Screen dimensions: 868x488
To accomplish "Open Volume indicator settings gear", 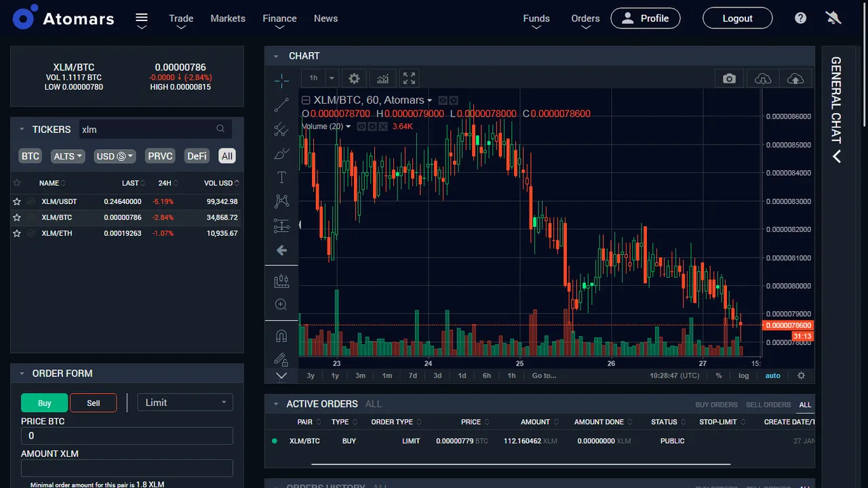I will tap(372, 127).
